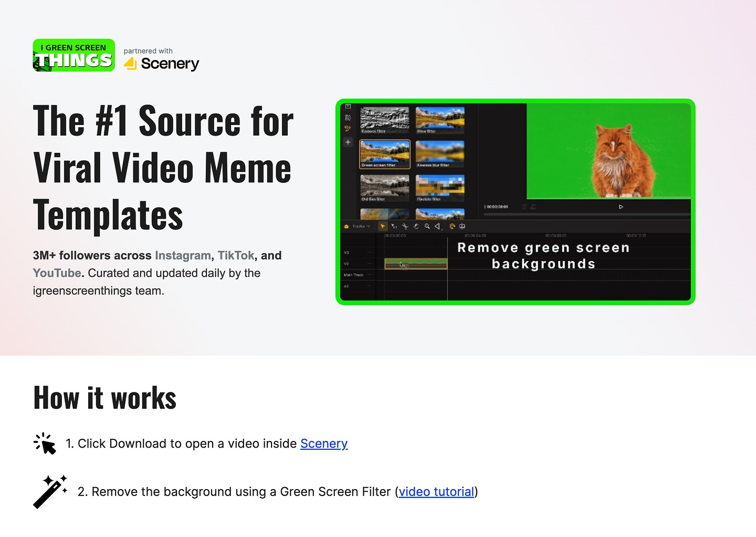Viewport: 756px width, 537px height.
Task: Click the 'How it works' heading
Action: [x=105, y=398]
